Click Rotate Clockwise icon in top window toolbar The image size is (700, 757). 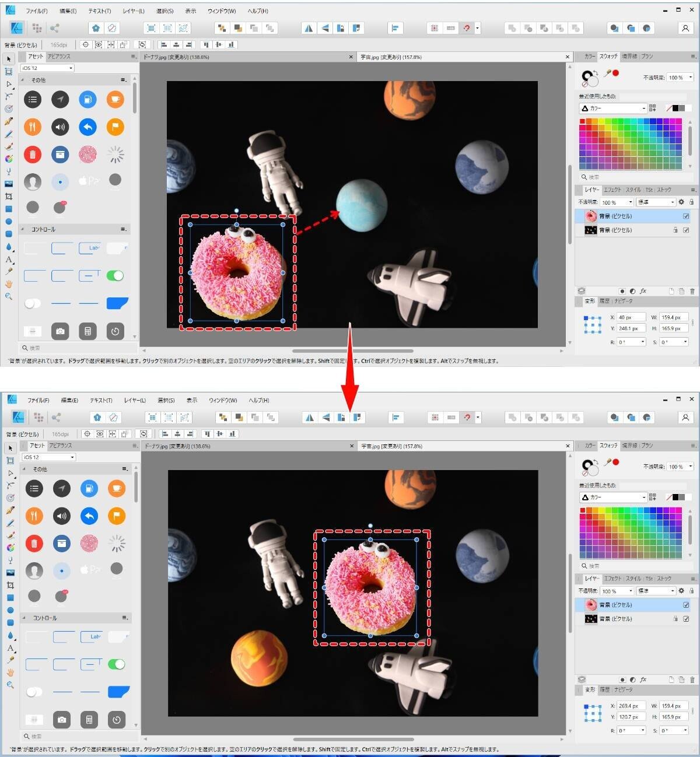356,28
